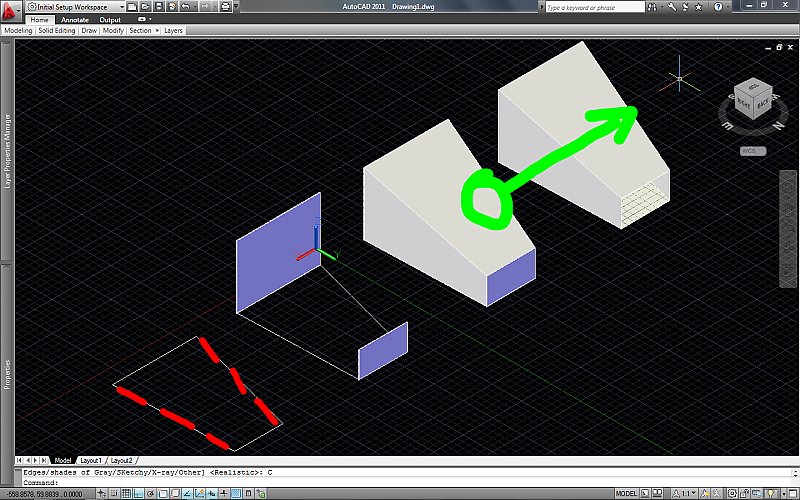Click the coordinates readout in status bar
Screen dimensions: 800x500
pos(48,494)
